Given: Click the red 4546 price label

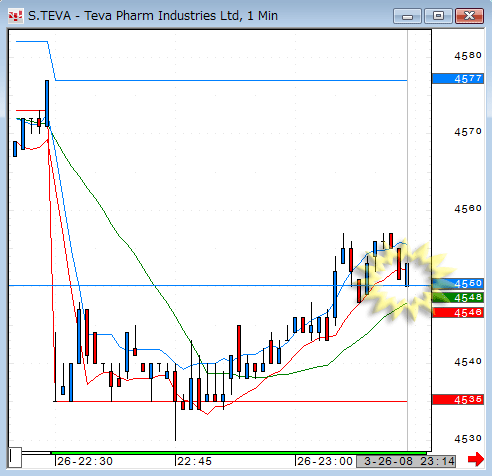Looking at the screenshot, I should 458,312.
